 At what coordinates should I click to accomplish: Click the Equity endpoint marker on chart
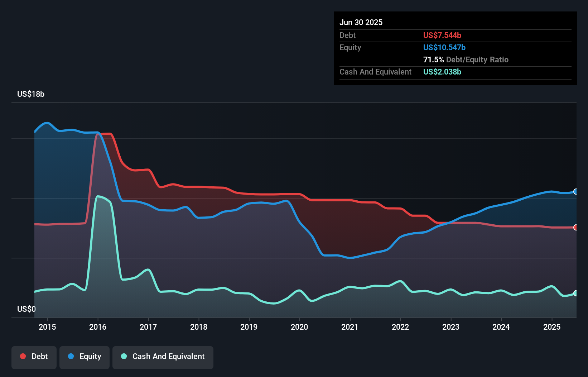tap(575, 192)
